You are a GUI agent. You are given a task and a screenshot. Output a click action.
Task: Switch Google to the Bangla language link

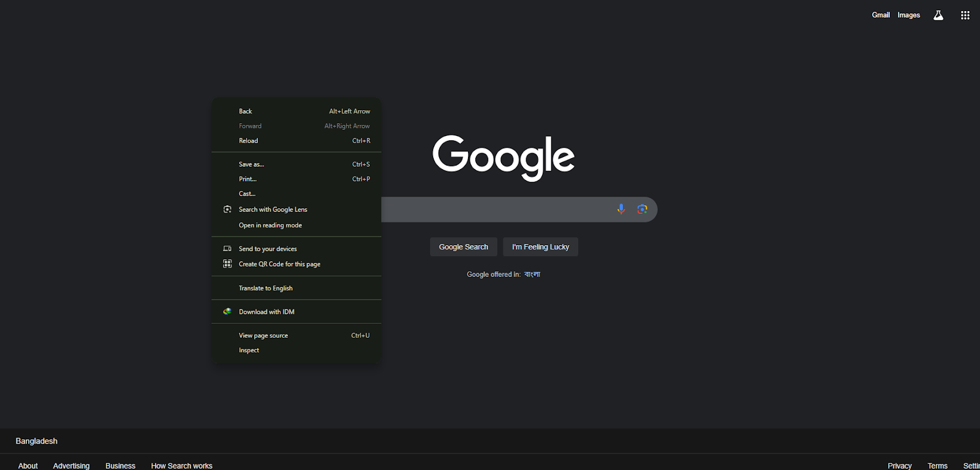(532, 275)
